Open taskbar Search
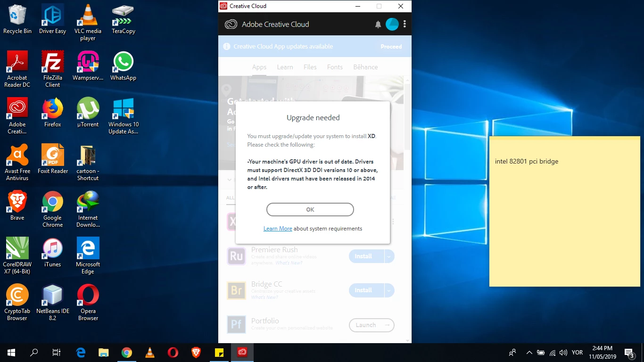Viewport: 644px width, 362px height. pos(34,352)
